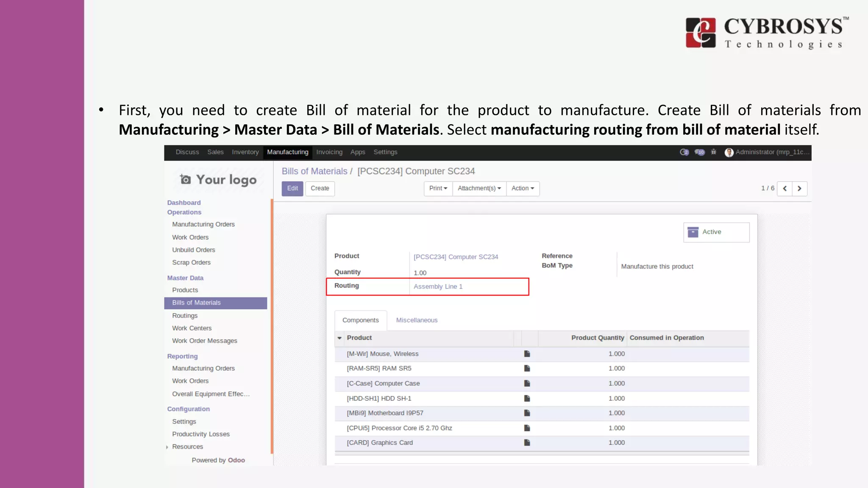
Task: Select the [HDD-SH1] HDD SH-1 row
Action: pos(542,399)
